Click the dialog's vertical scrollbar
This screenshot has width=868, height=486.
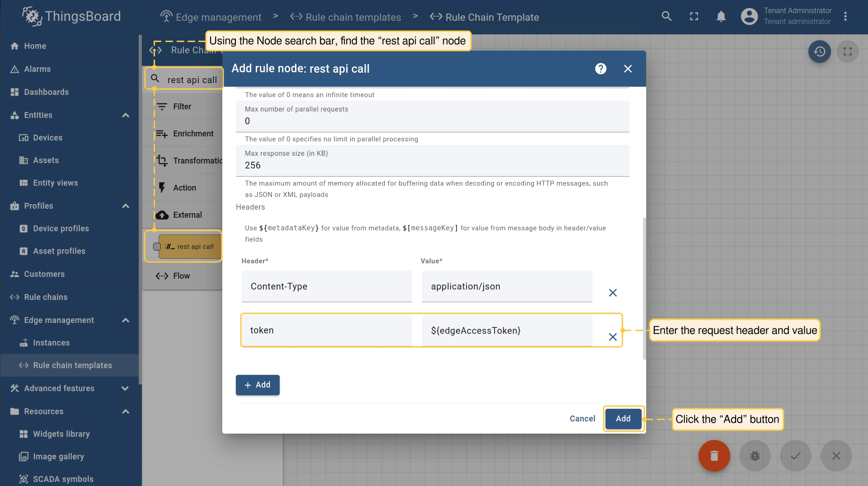(x=644, y=289)
